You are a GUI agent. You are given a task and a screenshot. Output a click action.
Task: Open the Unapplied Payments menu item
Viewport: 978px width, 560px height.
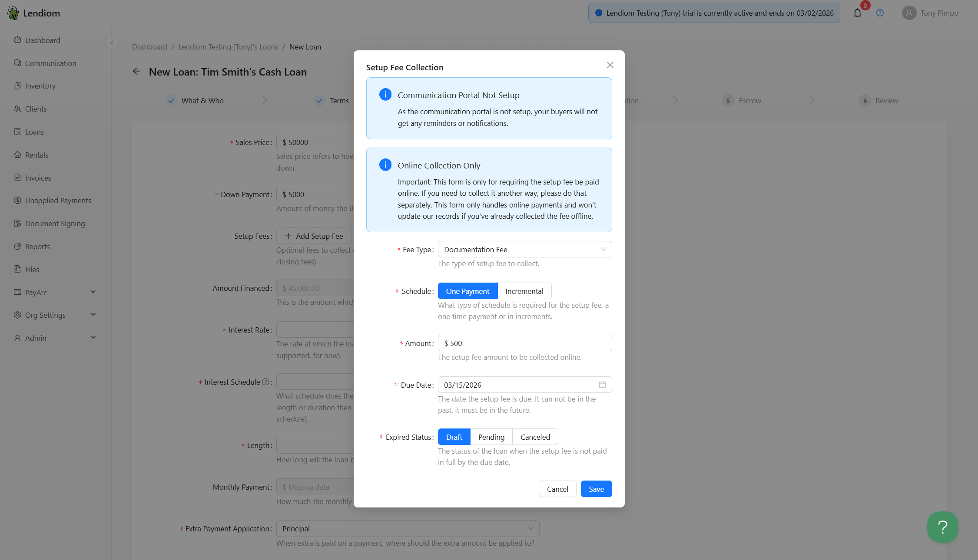(56, 201)
